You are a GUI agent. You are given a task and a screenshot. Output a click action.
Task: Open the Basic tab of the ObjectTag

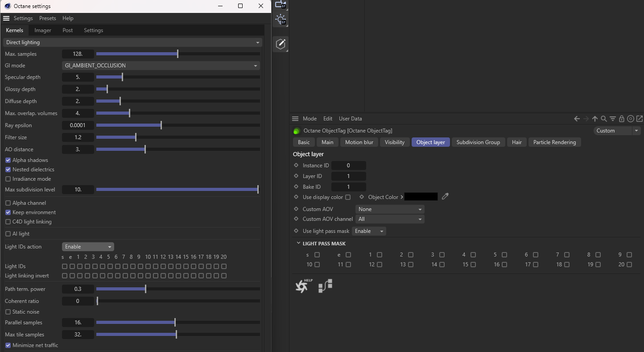[x=304, y=142]
